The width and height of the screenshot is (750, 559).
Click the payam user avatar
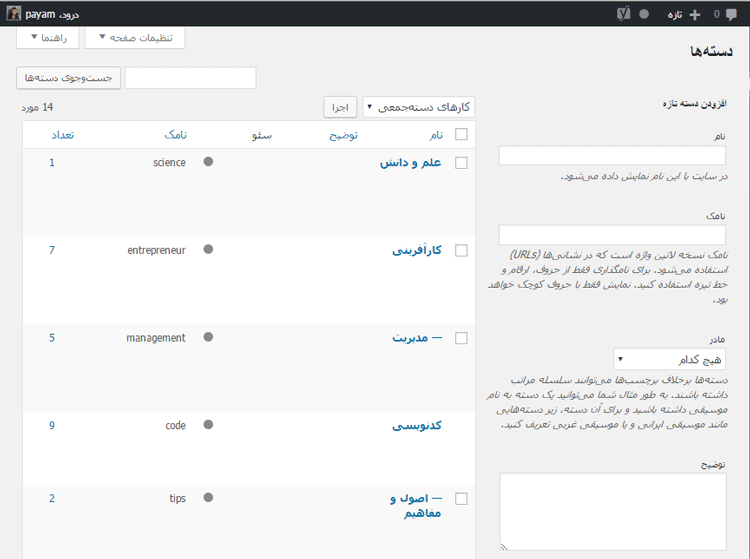13,13
